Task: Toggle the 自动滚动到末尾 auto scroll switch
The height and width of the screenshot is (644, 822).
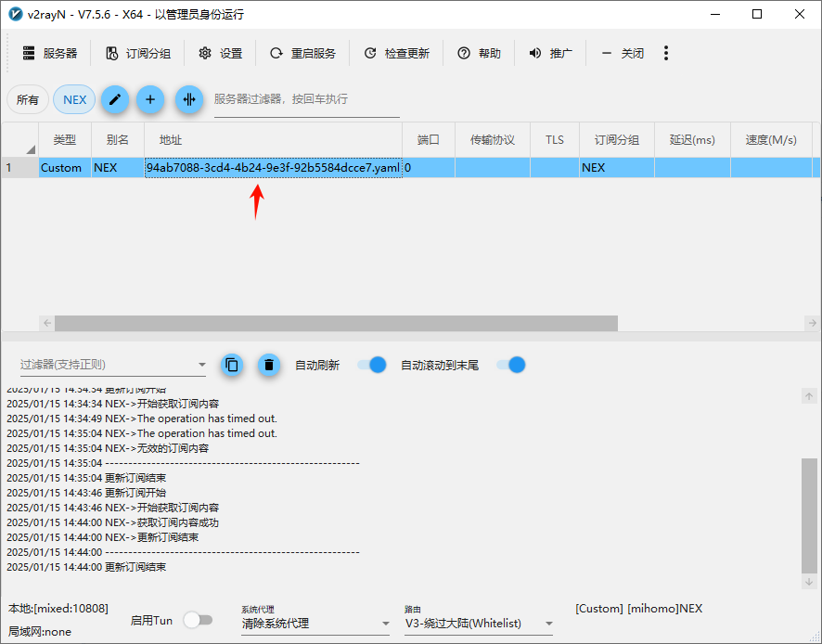Action: click(x=511, y=365)
